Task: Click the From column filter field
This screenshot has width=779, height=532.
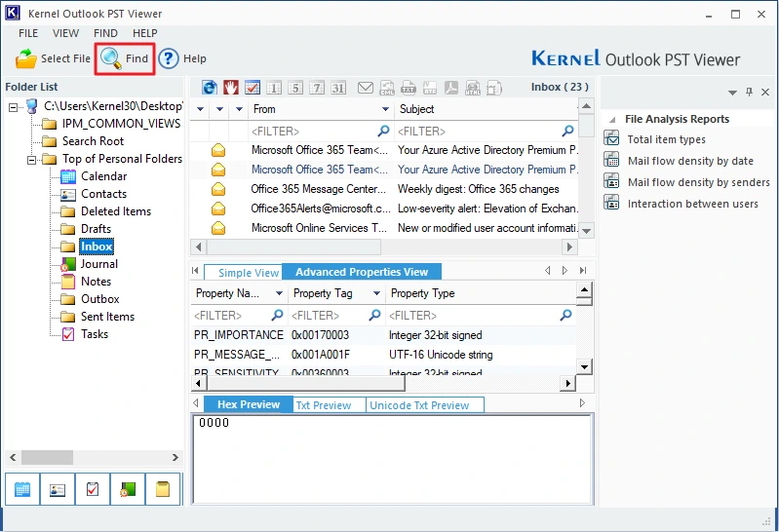Action: coord(320,132)
